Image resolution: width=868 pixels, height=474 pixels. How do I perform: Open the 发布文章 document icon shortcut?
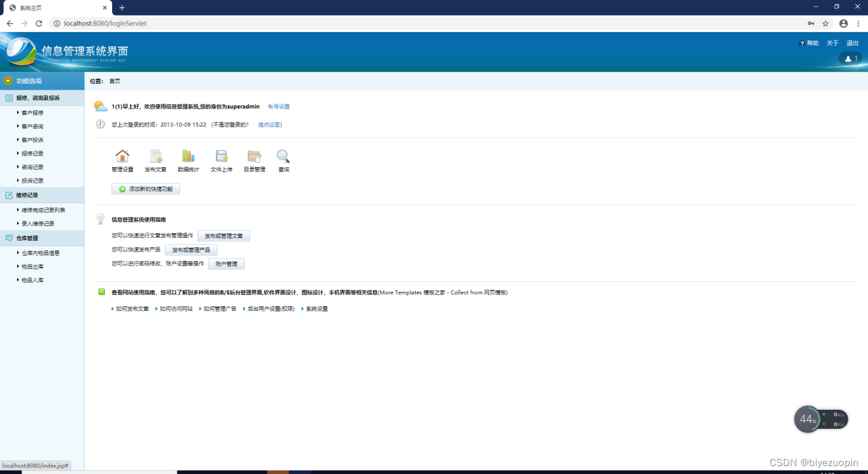point(156,156)
